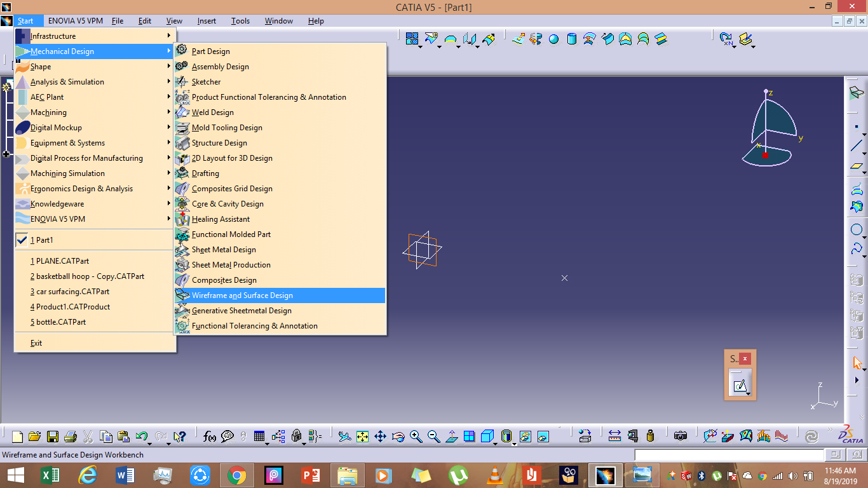Select Wireframe and Surface Design
This screenshot has height=488, width=868.
coord(280,295)
